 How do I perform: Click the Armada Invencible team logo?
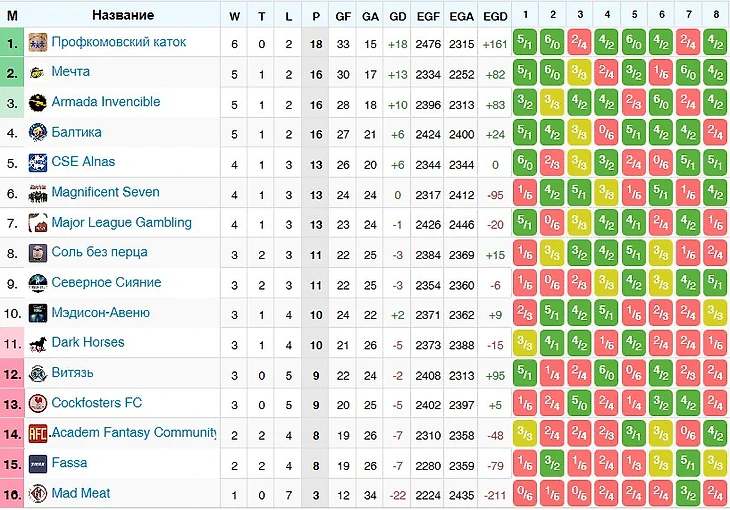pos(37,102)
